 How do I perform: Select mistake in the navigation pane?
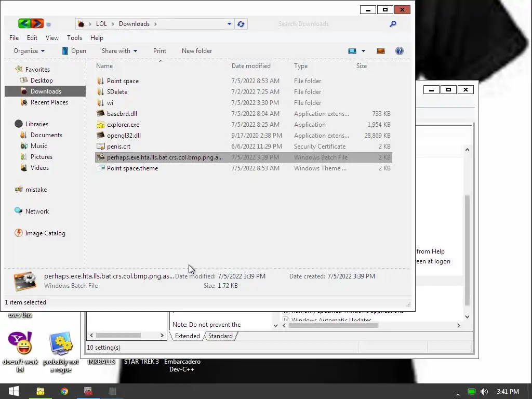pyautogui.click(x=36, y=190)
